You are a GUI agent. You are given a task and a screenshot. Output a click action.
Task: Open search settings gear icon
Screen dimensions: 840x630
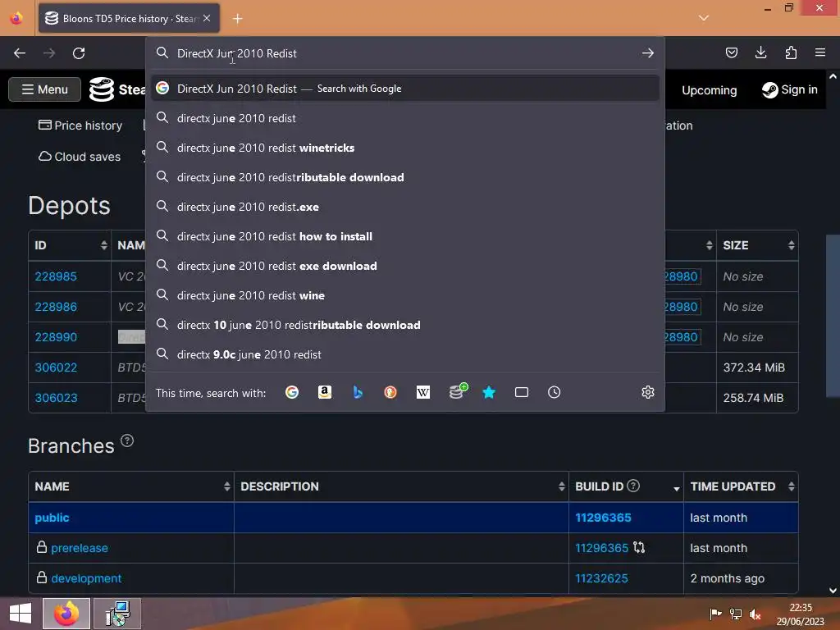click(648, 392)
